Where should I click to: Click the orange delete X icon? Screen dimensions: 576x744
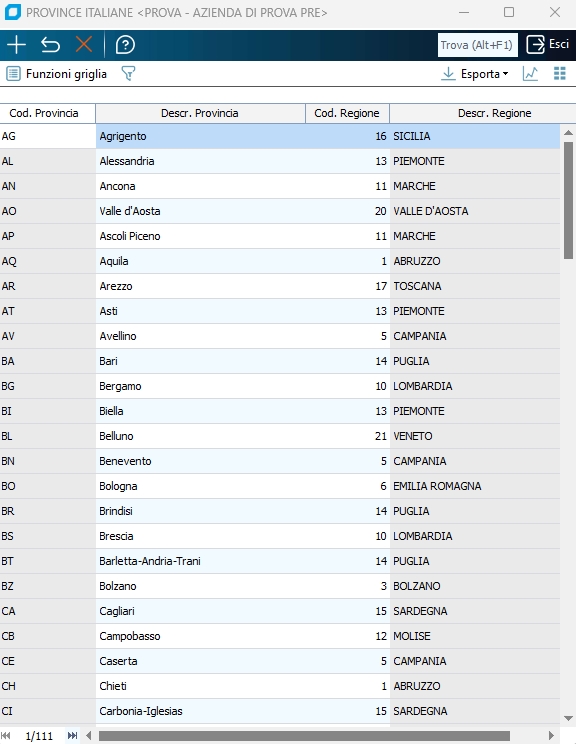click(84, 45)
